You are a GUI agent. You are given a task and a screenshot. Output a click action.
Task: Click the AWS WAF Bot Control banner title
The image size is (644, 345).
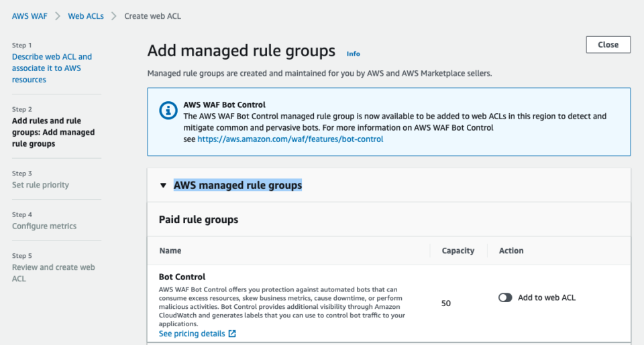[x=224, y=105]
